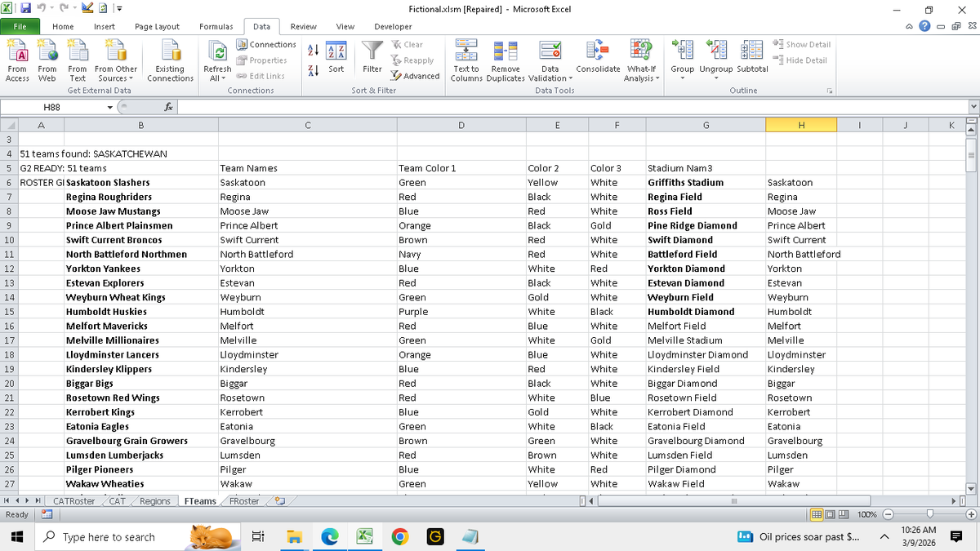Switch to Normal view in status bar
Image resolution: width=980 pixels, height=551 pixels.
pyautogui.click(x=817, y=515)
